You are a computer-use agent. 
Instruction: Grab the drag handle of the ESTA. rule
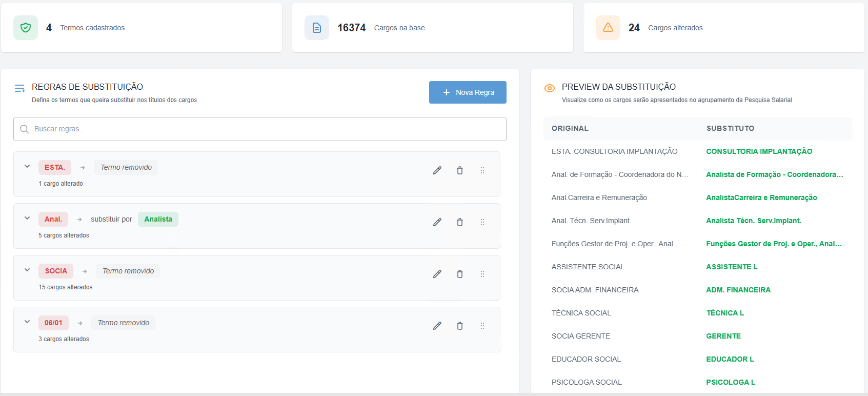click(482, 170)
